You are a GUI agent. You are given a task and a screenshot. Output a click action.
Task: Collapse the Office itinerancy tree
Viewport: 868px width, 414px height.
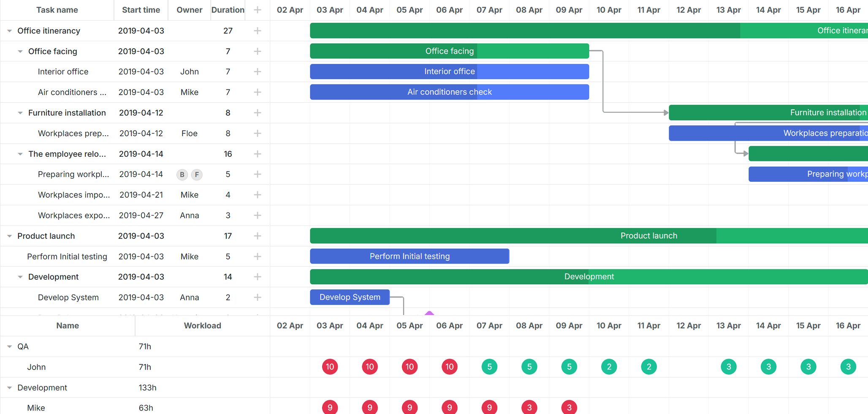click(9, 31)
